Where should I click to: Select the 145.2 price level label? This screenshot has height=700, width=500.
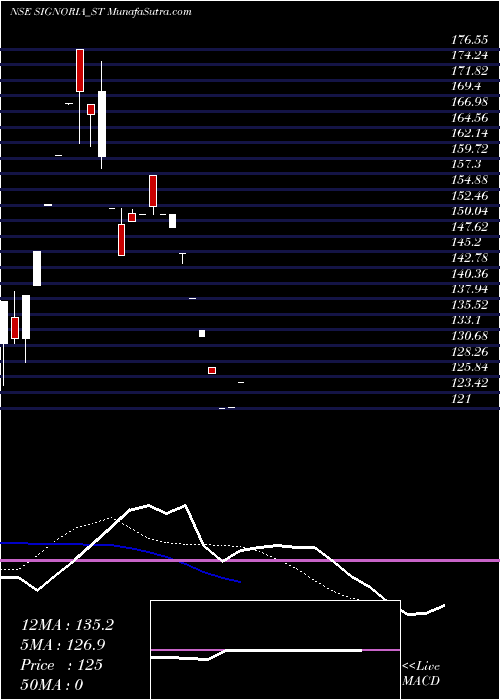466,242
